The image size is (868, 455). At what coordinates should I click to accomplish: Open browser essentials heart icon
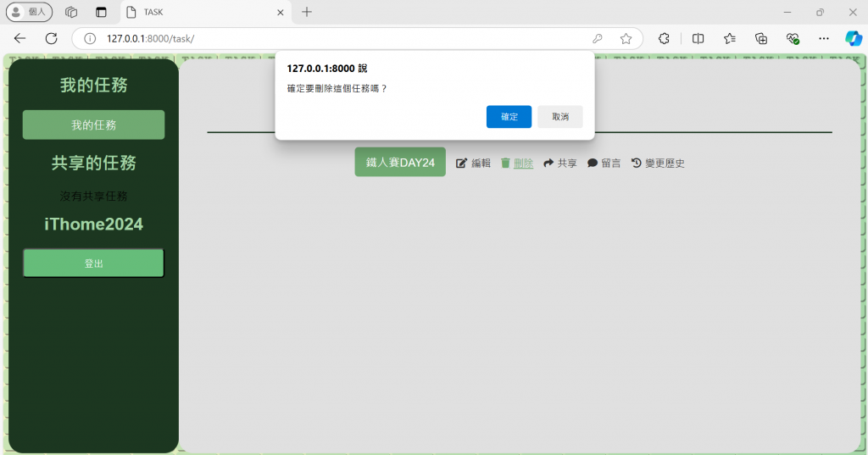click(x=793, y=38)
